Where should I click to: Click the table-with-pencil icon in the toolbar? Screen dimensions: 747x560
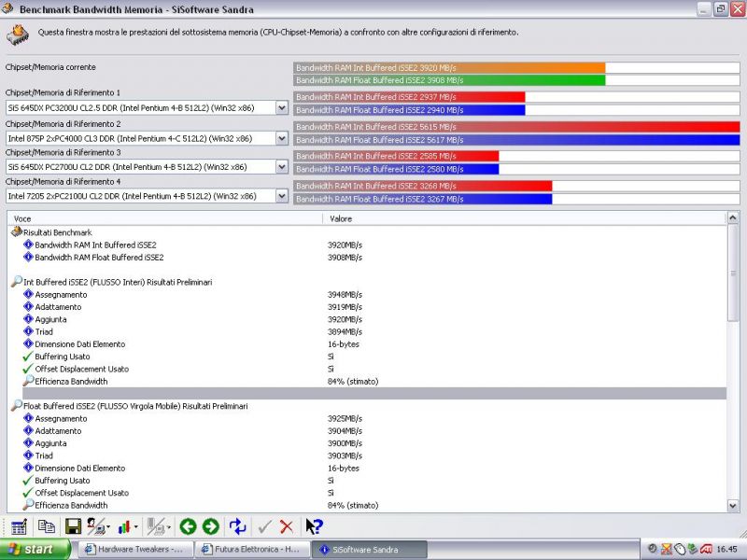coord(19,526)
